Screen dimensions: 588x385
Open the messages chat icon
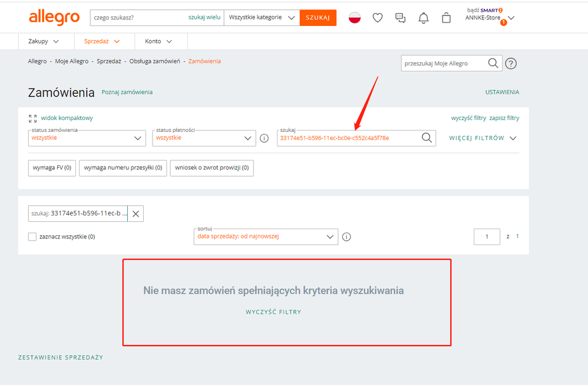tap(401, 18)
